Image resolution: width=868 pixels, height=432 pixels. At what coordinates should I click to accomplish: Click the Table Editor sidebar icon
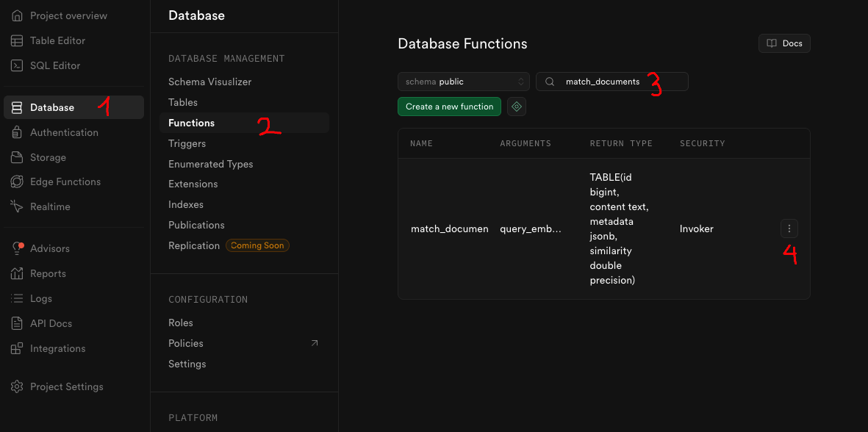click(x=16, y=40)
